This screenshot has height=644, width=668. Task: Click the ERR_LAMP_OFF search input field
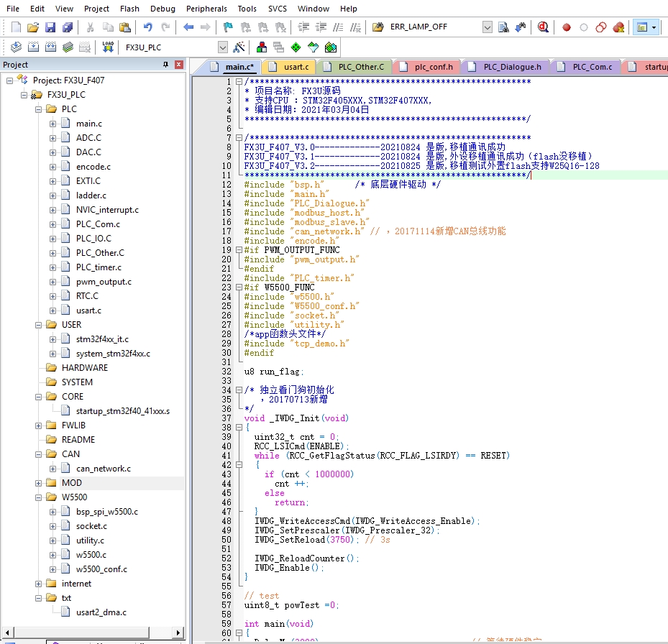(x=434, y=27)
